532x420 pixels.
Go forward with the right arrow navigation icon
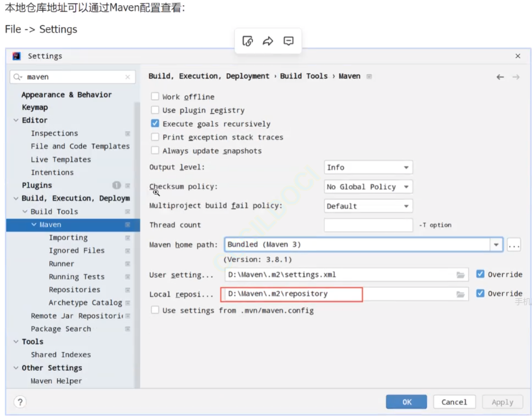click(x=516, y=77)
